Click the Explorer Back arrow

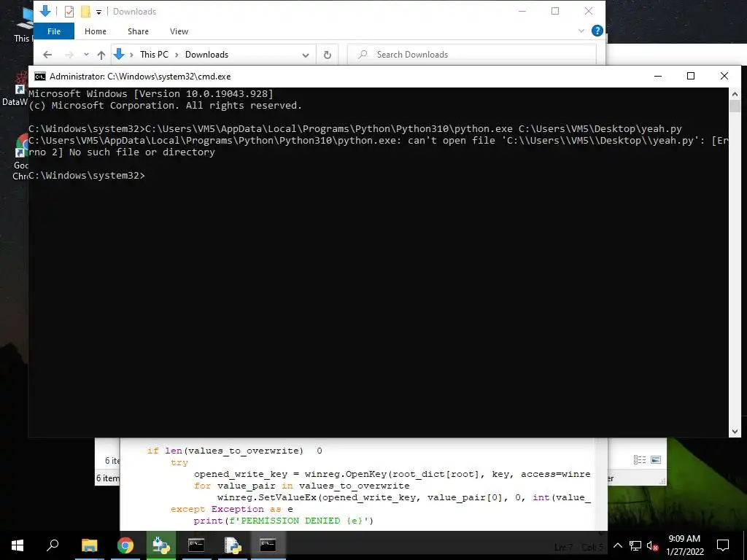tap(47, 55)
